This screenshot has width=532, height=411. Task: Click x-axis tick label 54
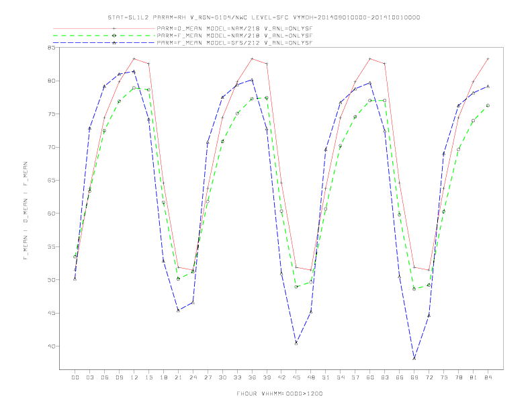(x=341, y=377)
